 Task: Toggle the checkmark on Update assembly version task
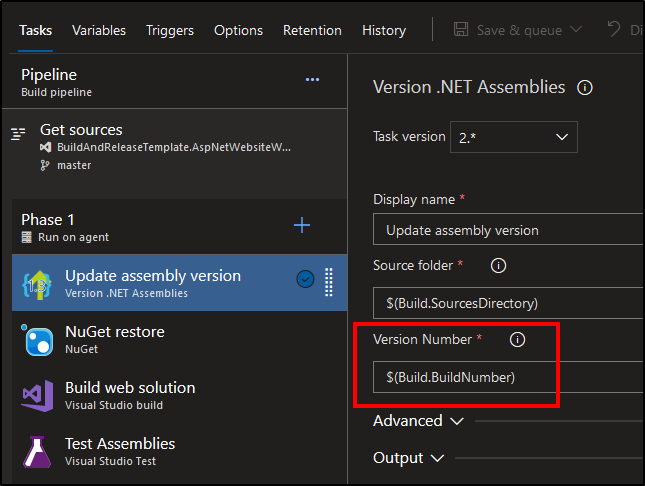306,280
